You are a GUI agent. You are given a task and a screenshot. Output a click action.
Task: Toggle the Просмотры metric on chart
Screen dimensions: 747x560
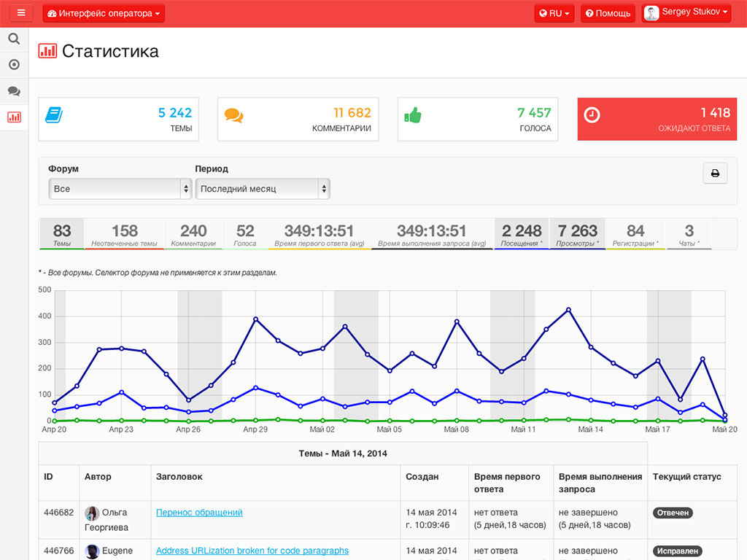578,234
